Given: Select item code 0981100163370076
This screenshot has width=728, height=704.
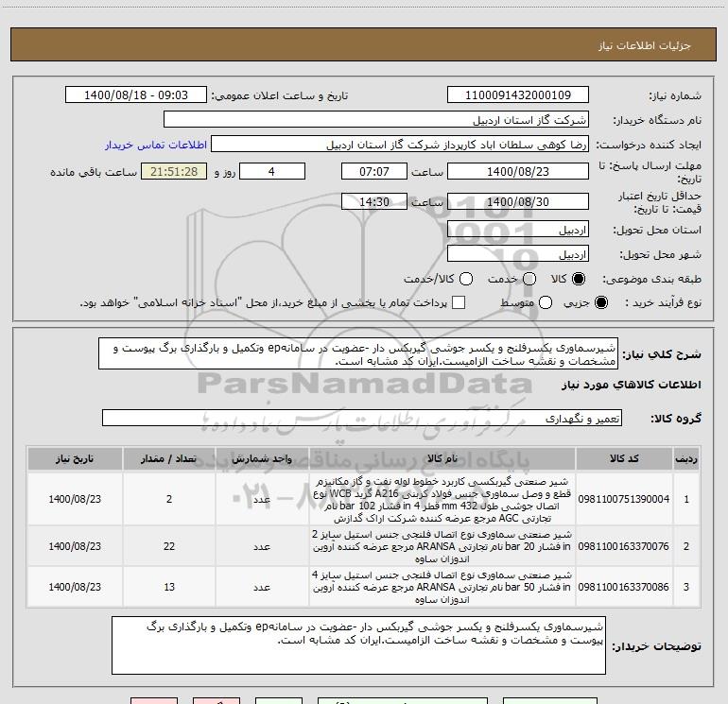Looking at the screenshot, I should coord(624,547).
